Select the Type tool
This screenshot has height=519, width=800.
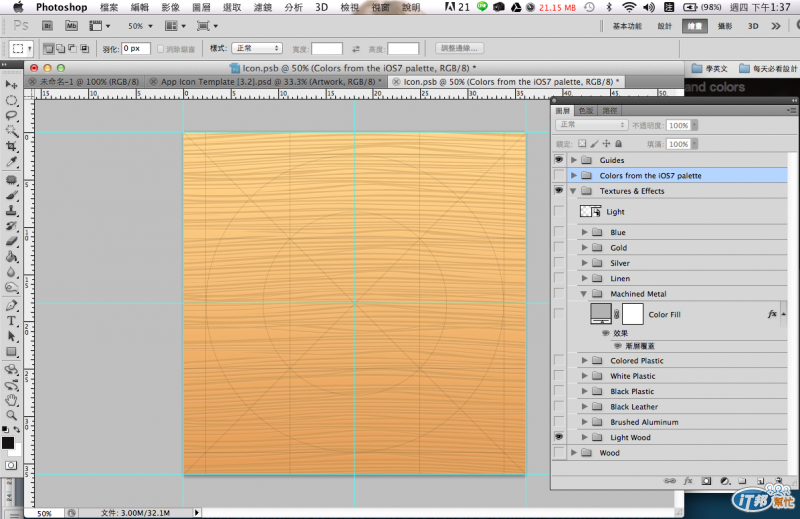coord(12,321)
